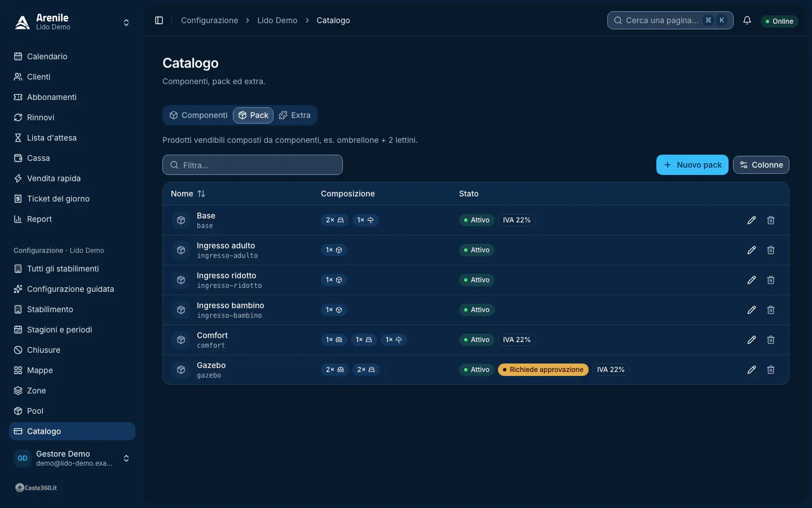
Task: Delete the Ingresso bambino pack
Action: tap(771, 310)
